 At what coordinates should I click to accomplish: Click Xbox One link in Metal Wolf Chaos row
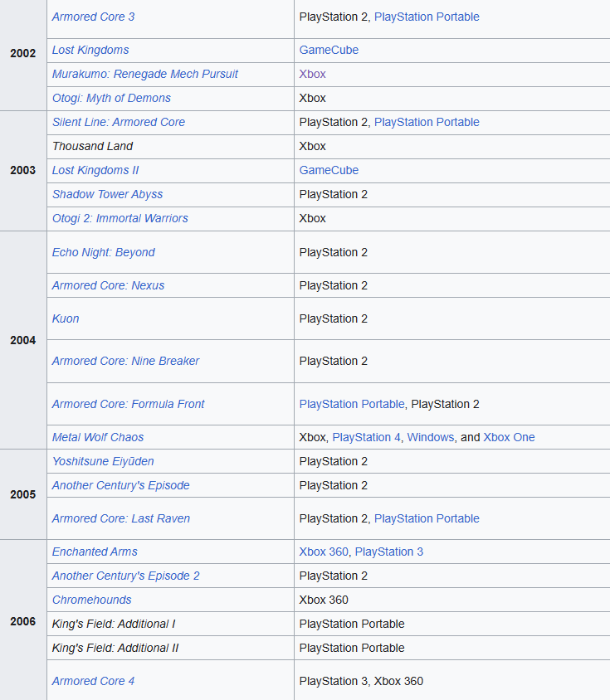509,438
